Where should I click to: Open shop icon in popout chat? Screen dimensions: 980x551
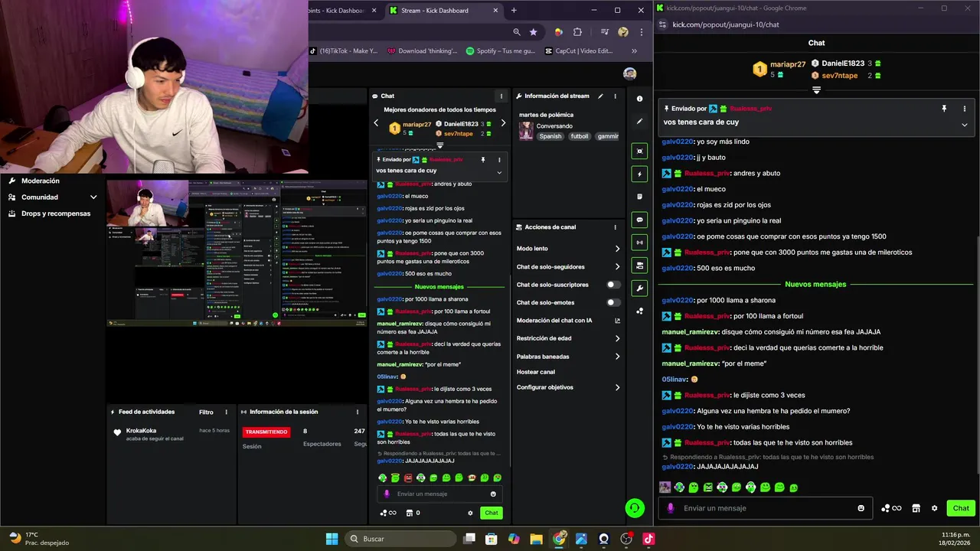[x=916, y=508]
